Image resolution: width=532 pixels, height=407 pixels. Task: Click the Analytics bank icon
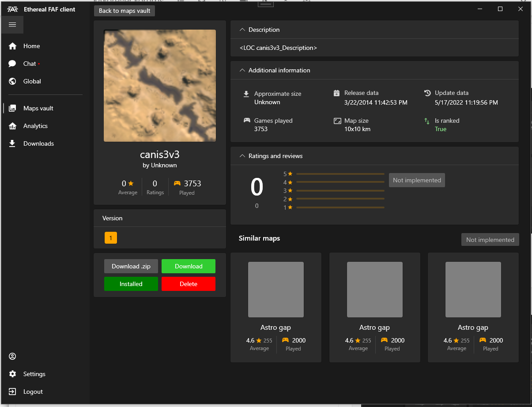(x=12, y=126)
